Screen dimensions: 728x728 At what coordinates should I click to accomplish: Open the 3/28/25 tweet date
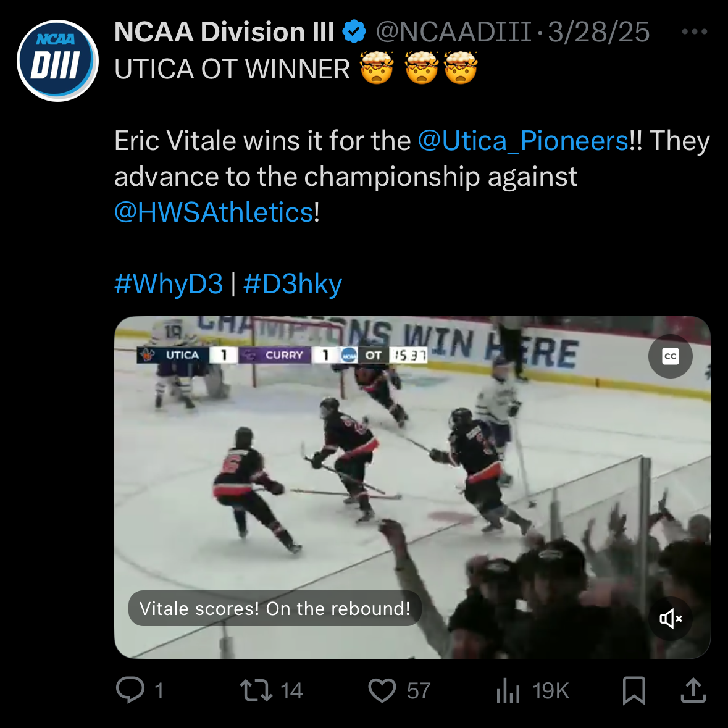point(598,32)
